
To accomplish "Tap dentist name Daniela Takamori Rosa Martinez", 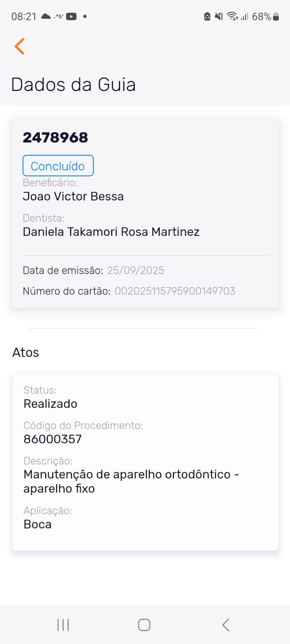I will (x=111, y=232).
